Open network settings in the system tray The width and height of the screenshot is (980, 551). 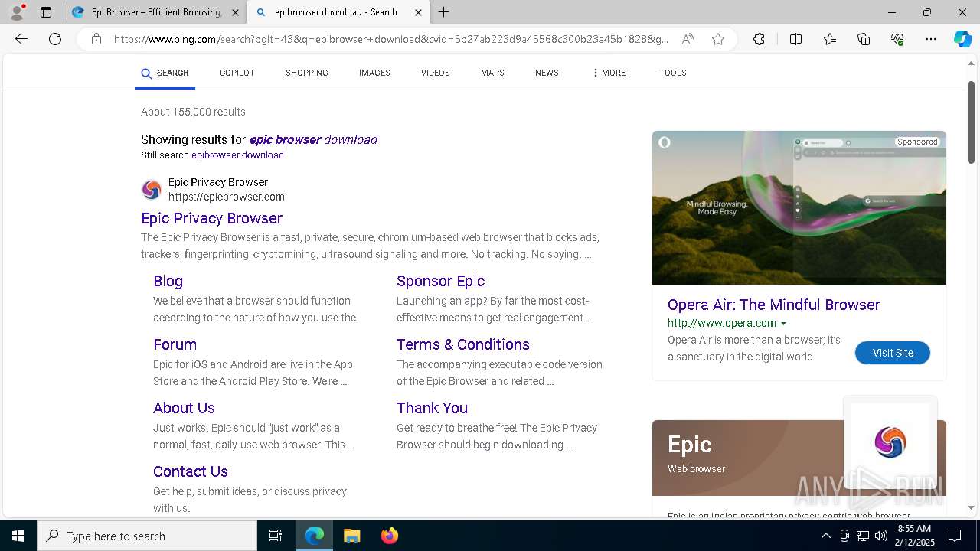coord(863,536)
